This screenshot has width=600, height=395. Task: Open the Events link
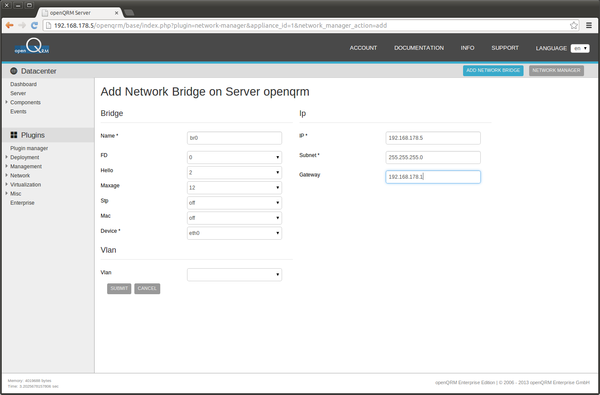tap(18, 111)
